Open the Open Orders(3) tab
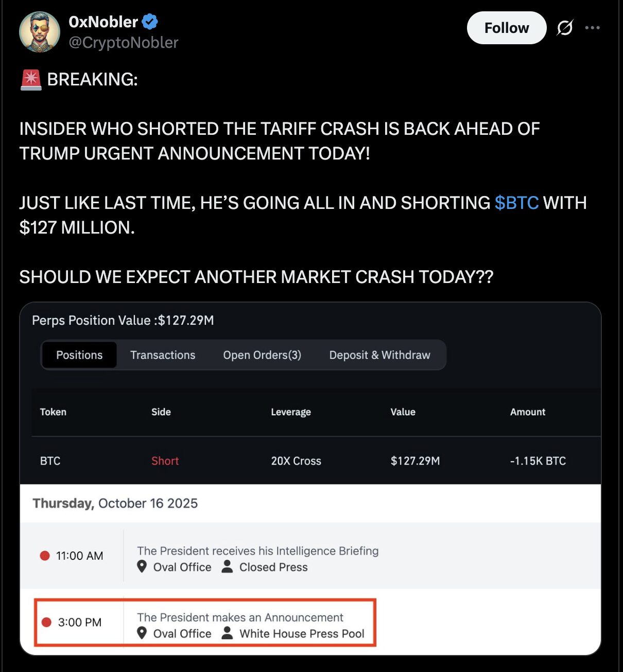The width and height of the screenshot is (623, 672). pyautogui.click(x=262, y=355)
